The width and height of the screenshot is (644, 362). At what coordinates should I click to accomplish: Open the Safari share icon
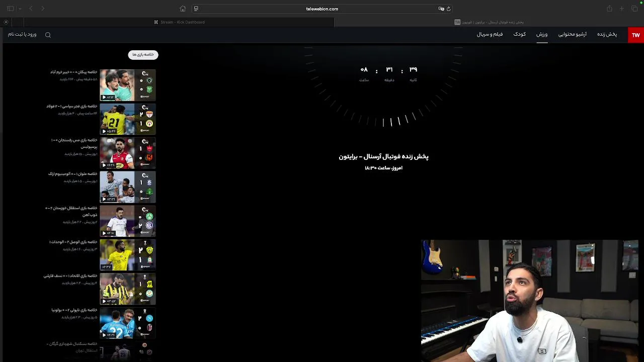tap(609, 9)
